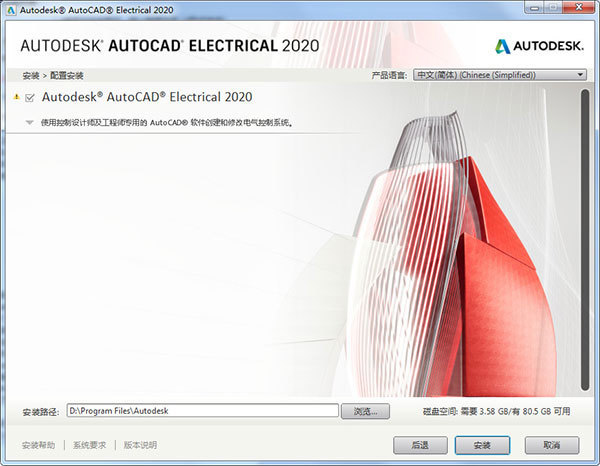This screenshot has width=600, height=466.
Task: Click the 配置安装 breadcrumb text
Action: pos(67,76)
